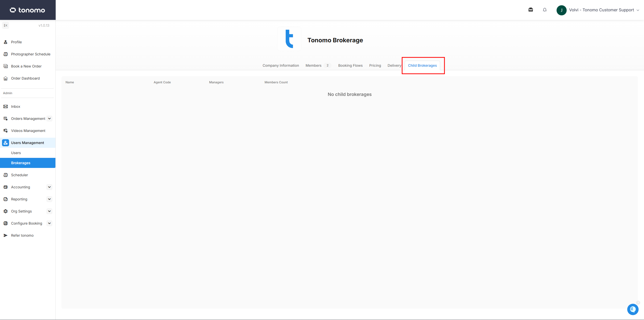Open the account dropdown chevron
Image resolution: width=644 pixels, height=320 pixels.
[x=638, y=10]
